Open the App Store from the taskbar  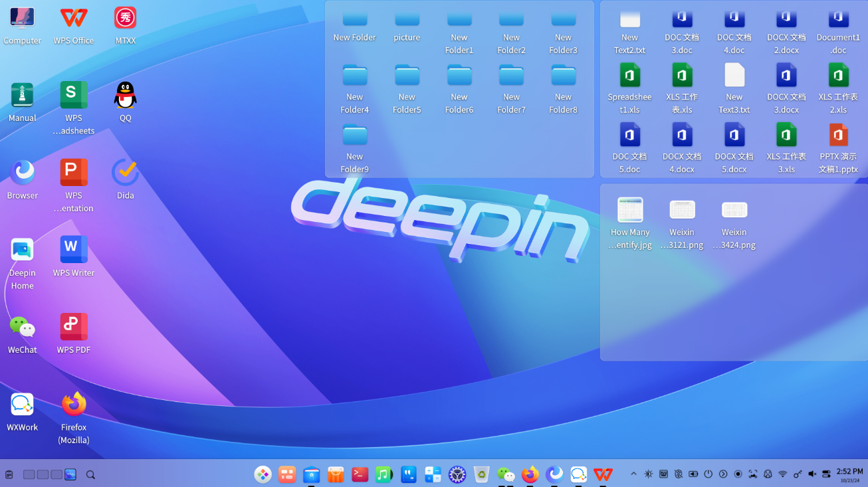(336, 474)
